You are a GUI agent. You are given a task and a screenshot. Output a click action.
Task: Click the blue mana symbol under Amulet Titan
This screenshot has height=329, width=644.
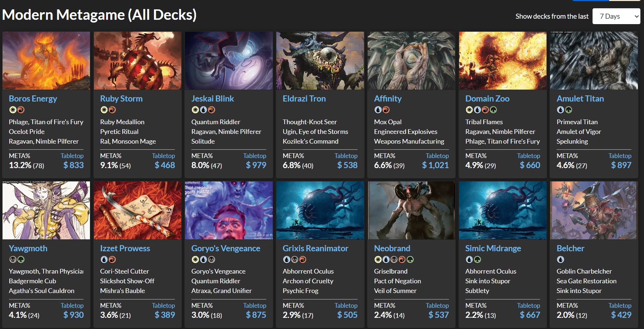pos(561,110)
